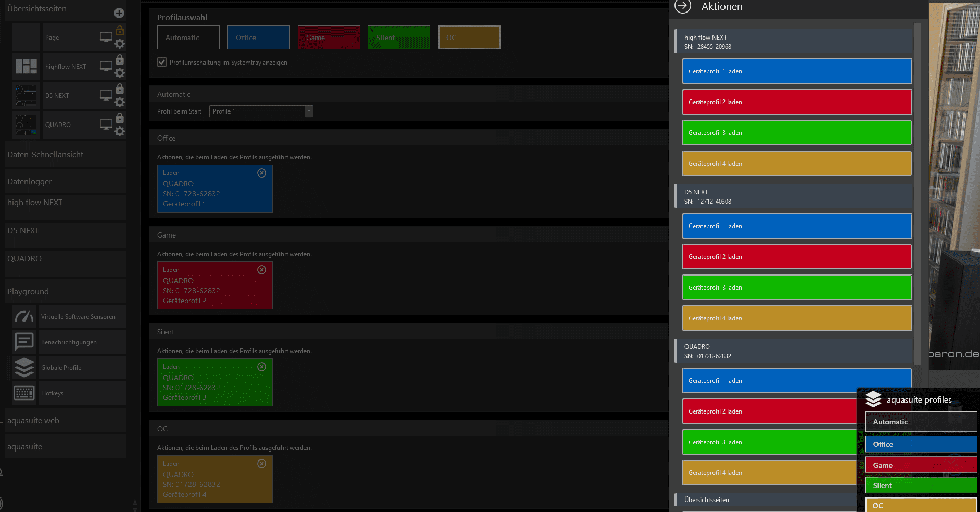Click monitor icon for Page entry
Viewport: 980px width, 512px height.
point(106,38)
